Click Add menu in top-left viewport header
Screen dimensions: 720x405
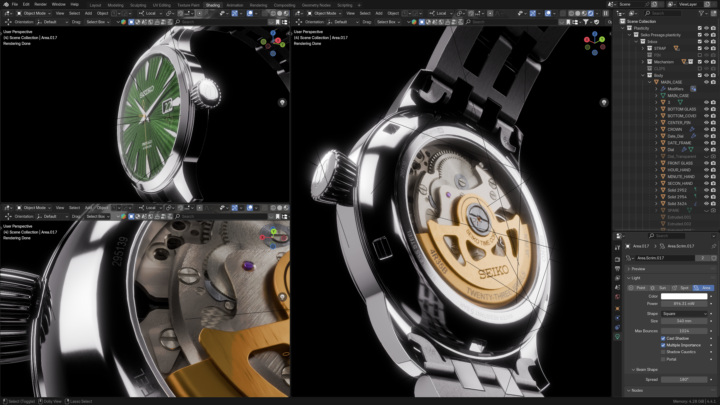coord(88,13)
